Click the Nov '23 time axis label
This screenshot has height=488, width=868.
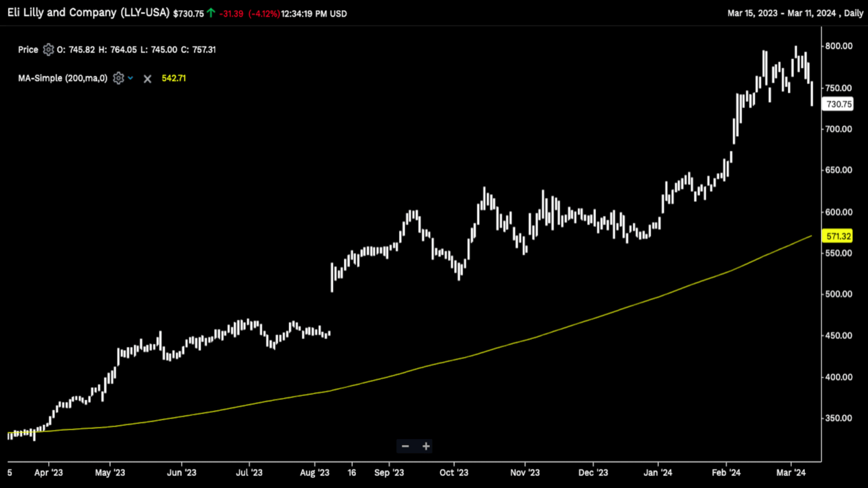pos(525,473)
